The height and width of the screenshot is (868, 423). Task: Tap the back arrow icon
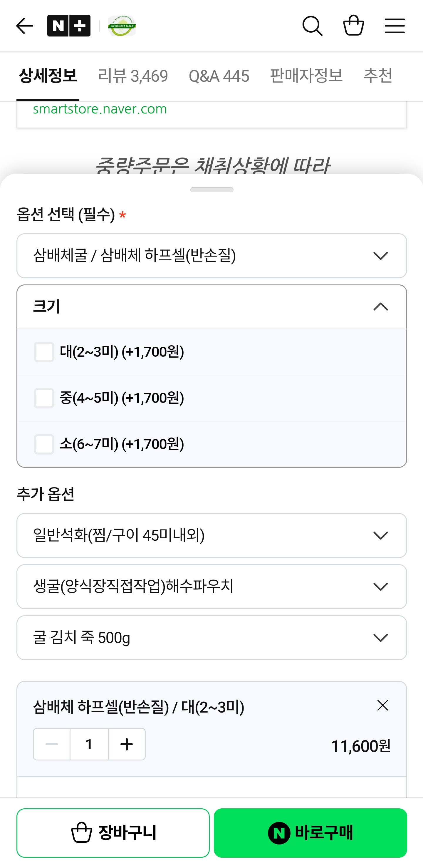(25, 26)
